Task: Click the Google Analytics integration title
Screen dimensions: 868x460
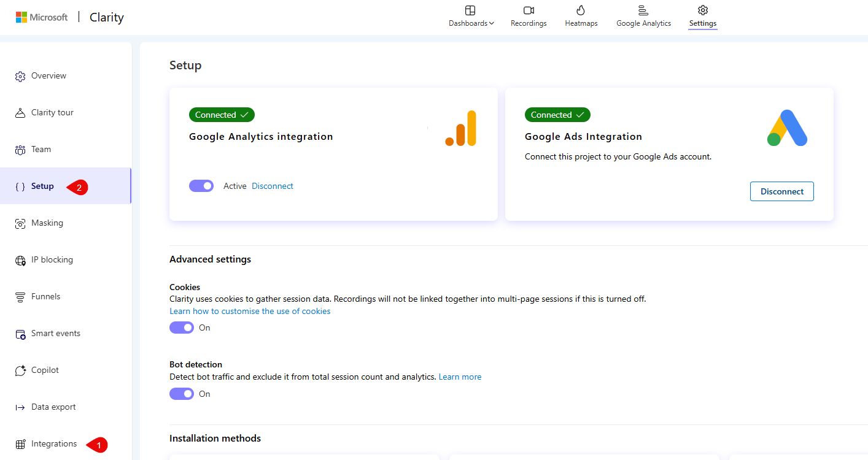Action: pos(261,137)
